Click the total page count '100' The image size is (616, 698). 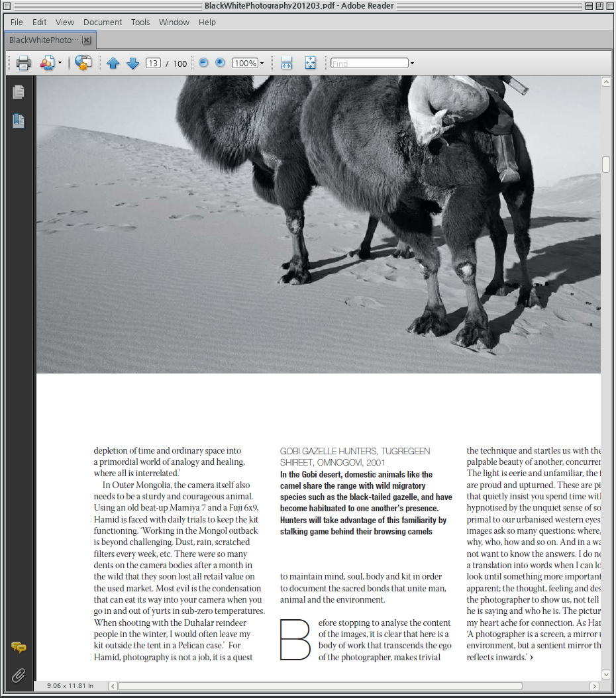click(180, 64)
